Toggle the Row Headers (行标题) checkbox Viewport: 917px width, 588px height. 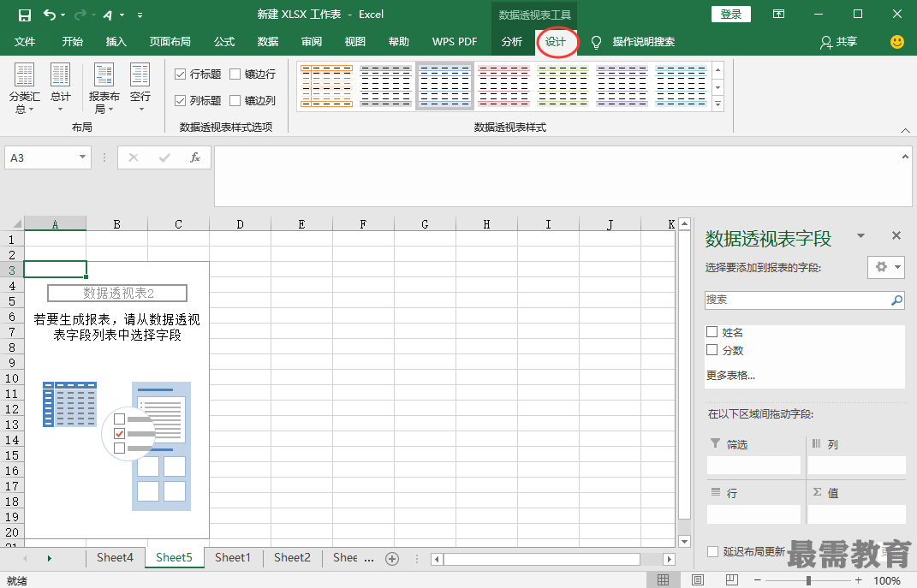pos(180,74)
